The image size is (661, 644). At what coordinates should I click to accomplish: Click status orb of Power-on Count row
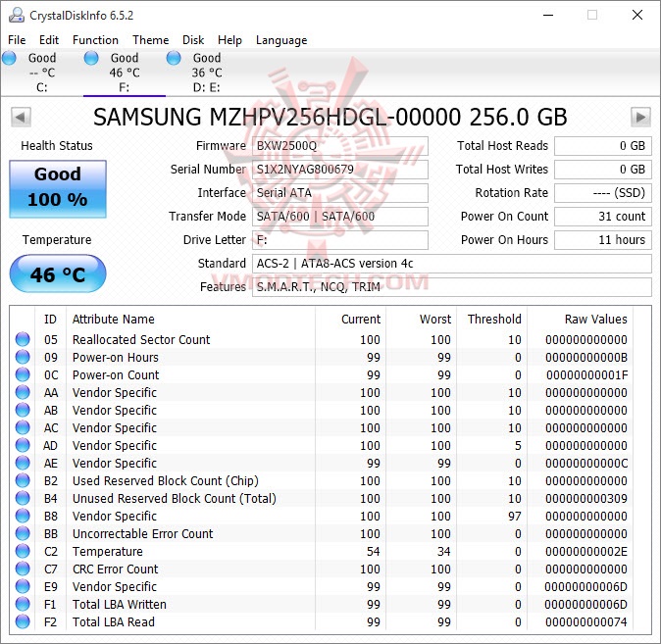tap(23, 374)
